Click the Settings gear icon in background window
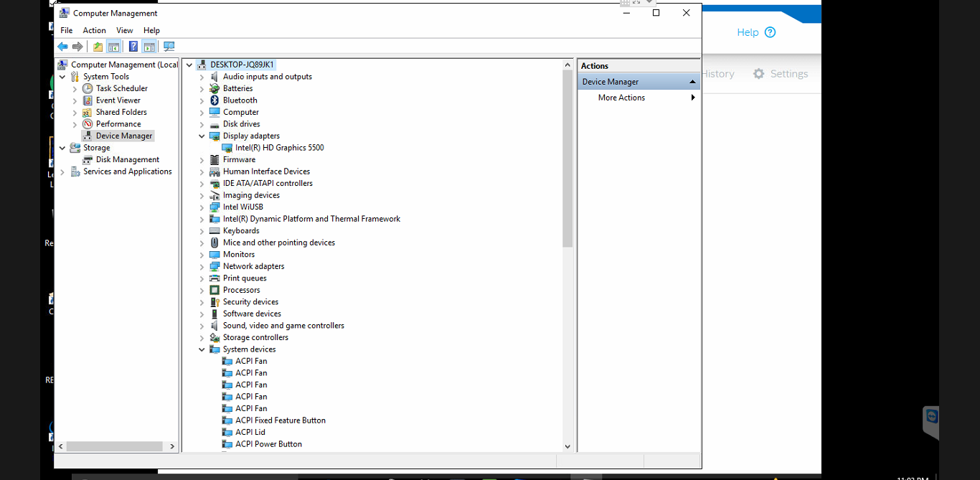Image resolution: width=980 pixels, height=480 pixels. click(x=759, y=74)
